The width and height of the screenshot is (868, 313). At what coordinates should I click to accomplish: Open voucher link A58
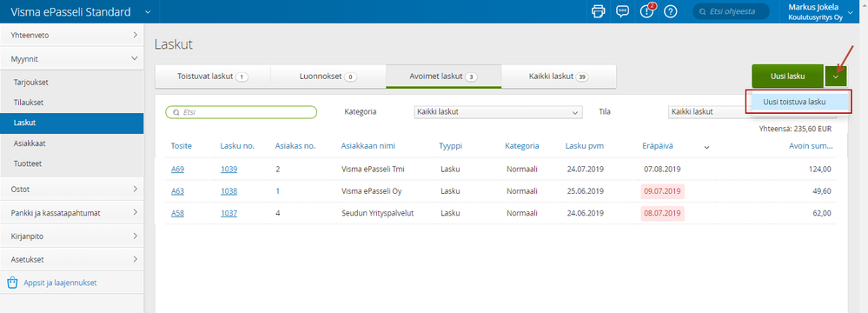pyautogui.click(x=177, y=213)
